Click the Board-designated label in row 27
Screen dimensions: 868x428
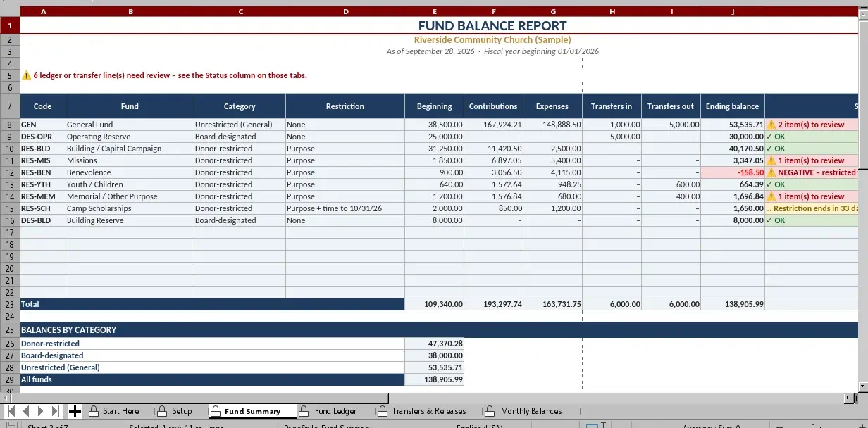(212, 355)
